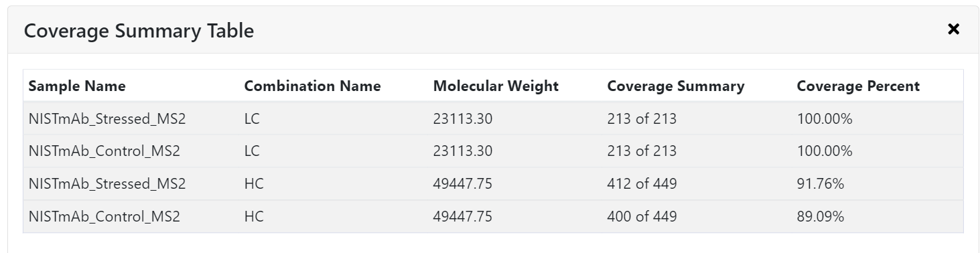Select the NISTmAb_Control_MS2 LC row name

pos(104,151)
